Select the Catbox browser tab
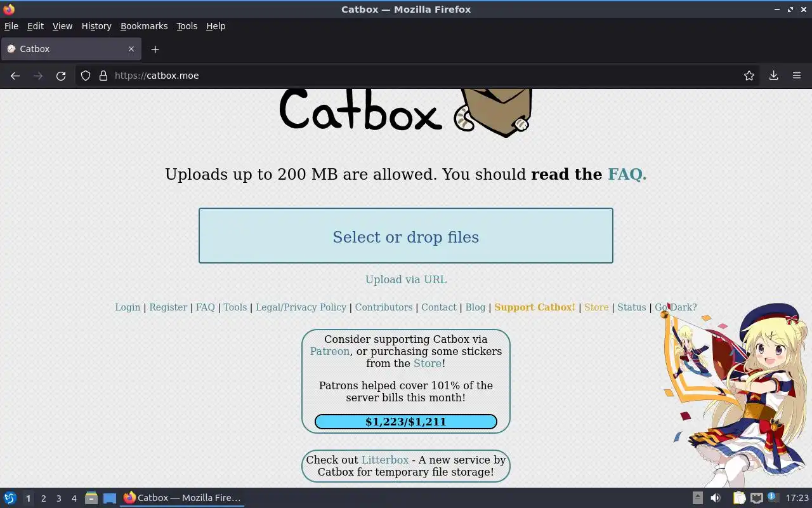 tap(70, 49)
